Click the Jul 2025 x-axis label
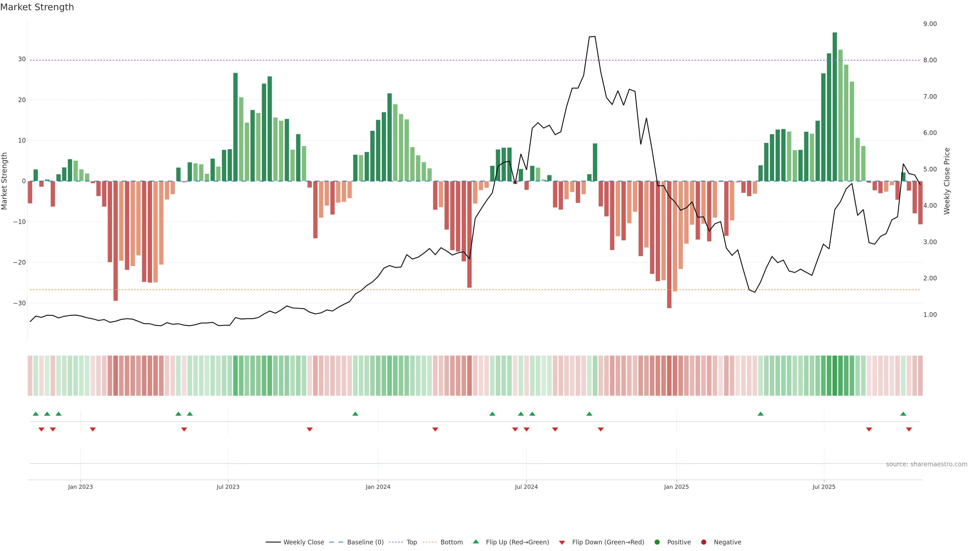Screen dimensions: 980x551 tap(824, 487)
